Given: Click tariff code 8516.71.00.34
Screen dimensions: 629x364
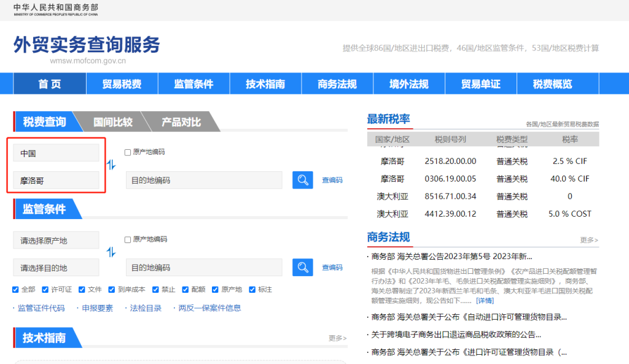Looking at the screenshot, I should pyautogui.click(x=450, y=196).
